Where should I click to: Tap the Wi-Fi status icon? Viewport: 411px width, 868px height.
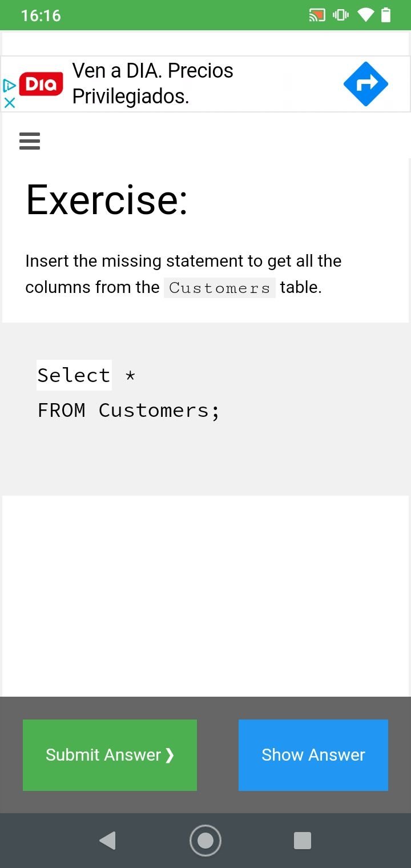coord(365,15)
